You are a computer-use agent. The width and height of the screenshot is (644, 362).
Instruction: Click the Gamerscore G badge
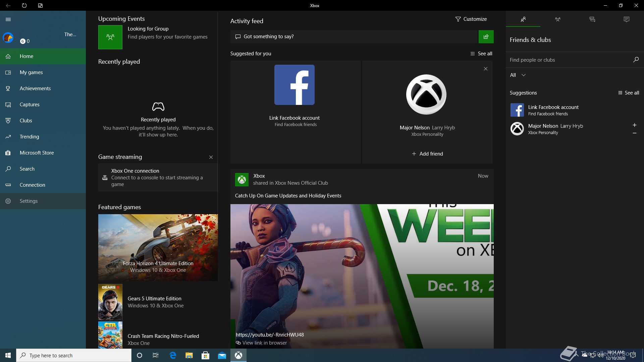click(23, 41)
